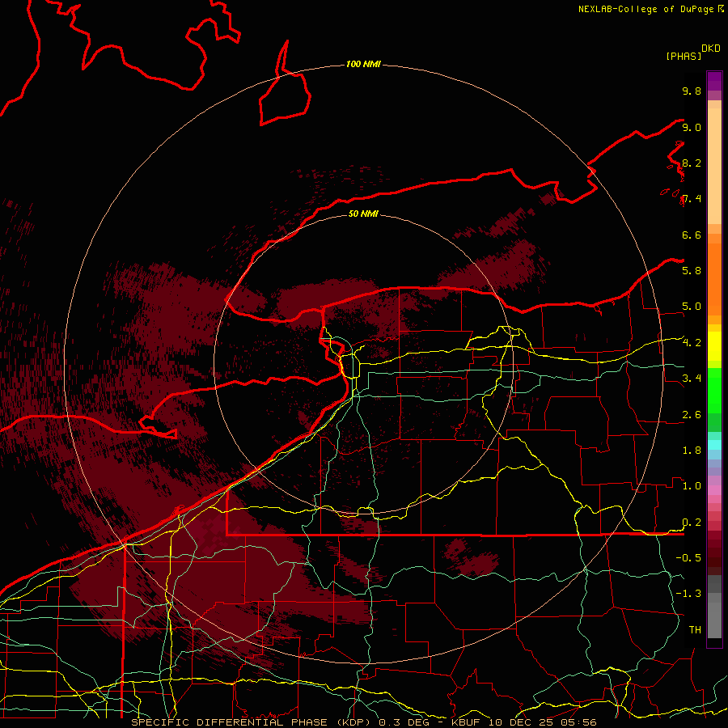Click the 9.8 scale value
The height and width of the screenshot is (728, 728).
click(692, 91)
